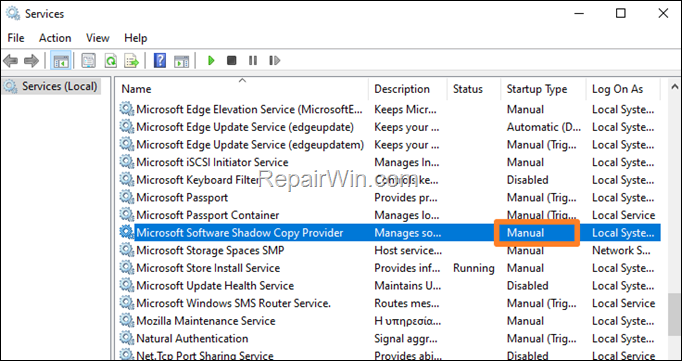Image resolution: width=682 pixels, height=361 pixels.
Task: Select Microsoft iSCSI Initiator Service
Action: point(212,162)
